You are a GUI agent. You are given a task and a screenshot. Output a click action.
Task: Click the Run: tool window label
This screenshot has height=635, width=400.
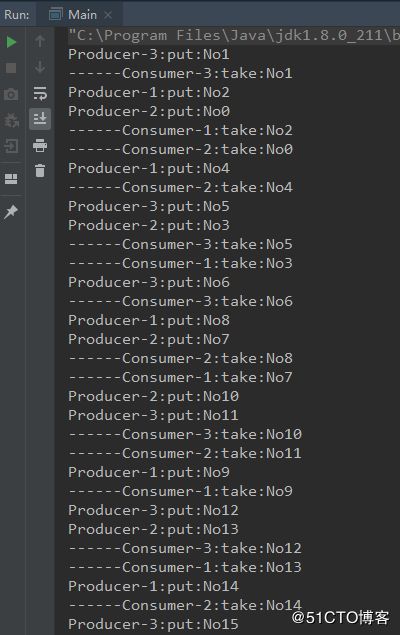pyautogui.click(x=17, y=15)
